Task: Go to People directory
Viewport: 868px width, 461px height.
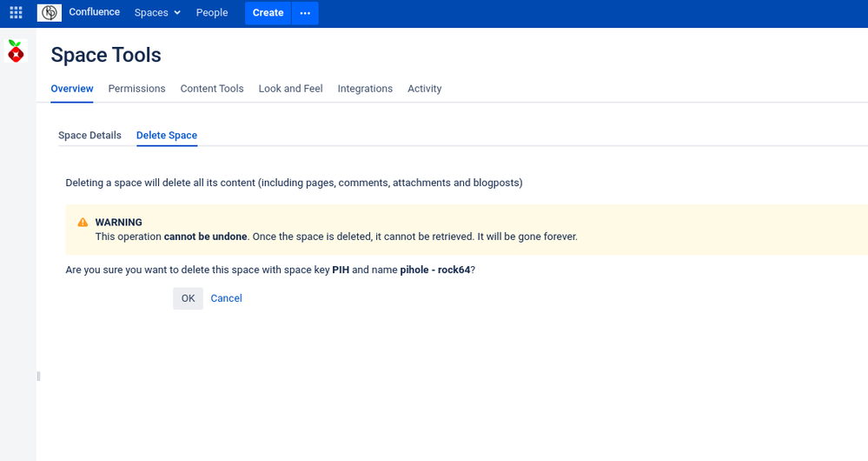Action: (211, 12)
